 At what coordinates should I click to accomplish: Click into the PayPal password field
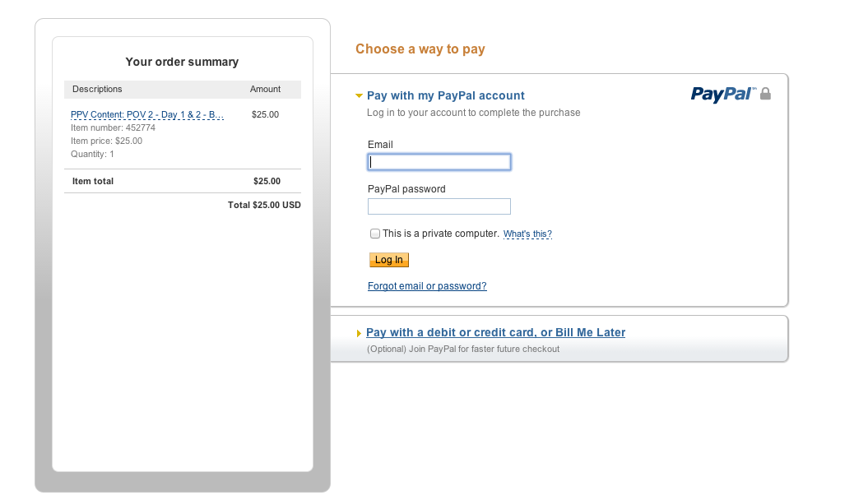439,206
